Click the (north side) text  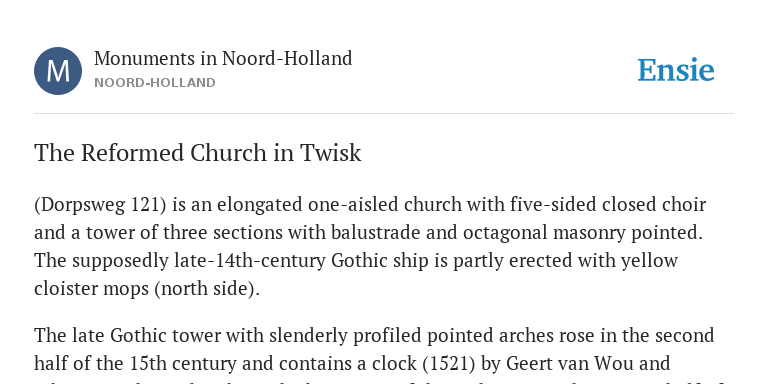[207, 289]
